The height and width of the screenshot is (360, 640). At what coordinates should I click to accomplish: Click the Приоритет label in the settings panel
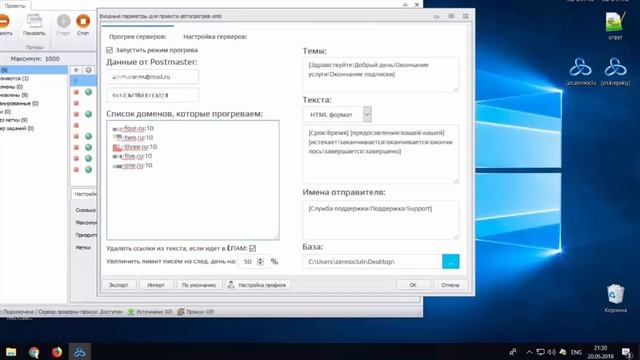pyautogui.click(x=86, y=235)
